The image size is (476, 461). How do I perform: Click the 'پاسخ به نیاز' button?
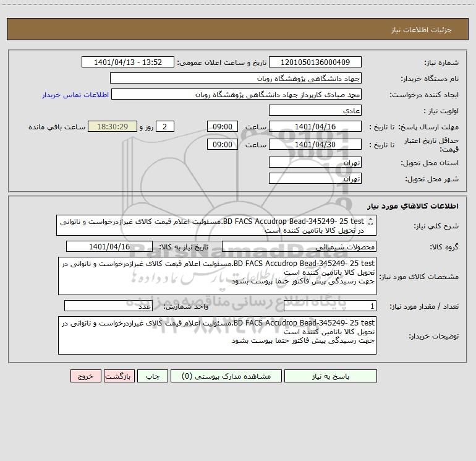(x=330, y=376)
